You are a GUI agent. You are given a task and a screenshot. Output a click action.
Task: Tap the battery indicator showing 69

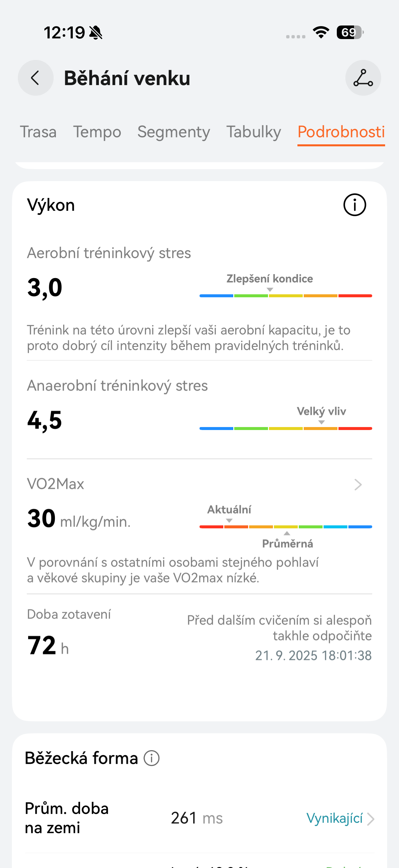tap(348, 32)
